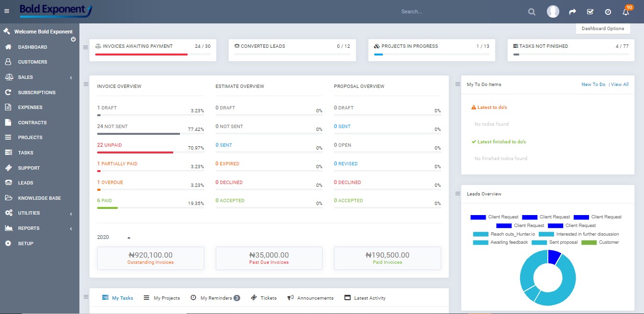Open the notifications bell icon

(625, 11)
